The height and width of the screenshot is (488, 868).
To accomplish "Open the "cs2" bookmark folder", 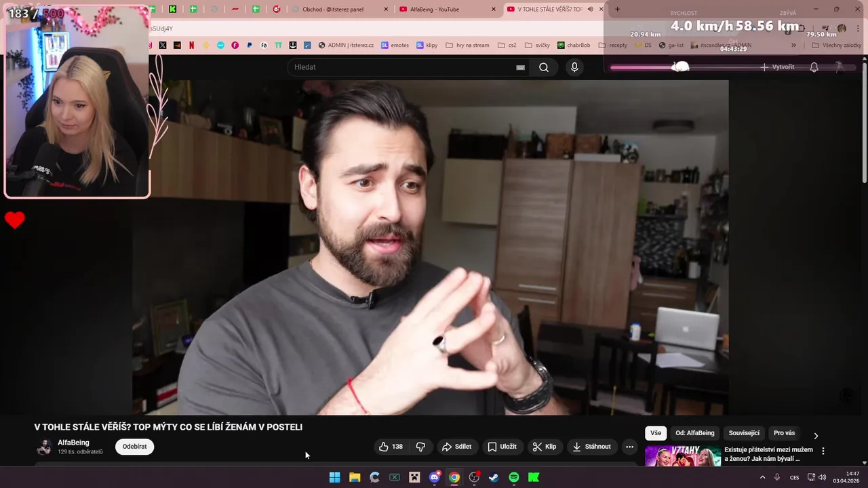I will [507, 45].
